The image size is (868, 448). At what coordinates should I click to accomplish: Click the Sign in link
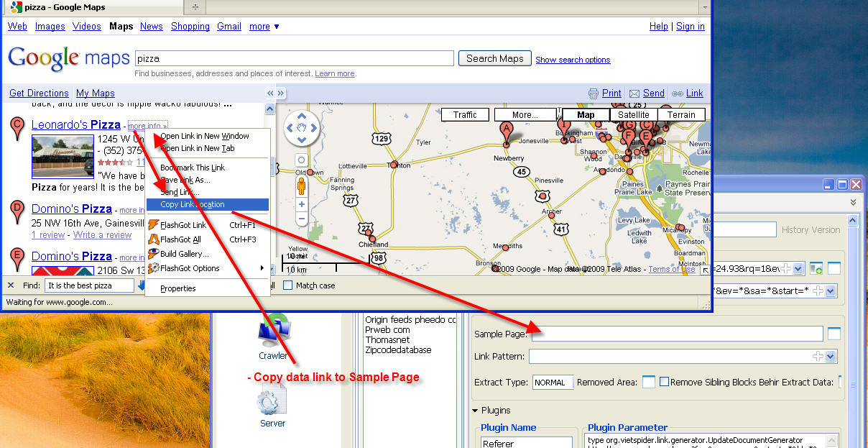[x=691, y=27]
